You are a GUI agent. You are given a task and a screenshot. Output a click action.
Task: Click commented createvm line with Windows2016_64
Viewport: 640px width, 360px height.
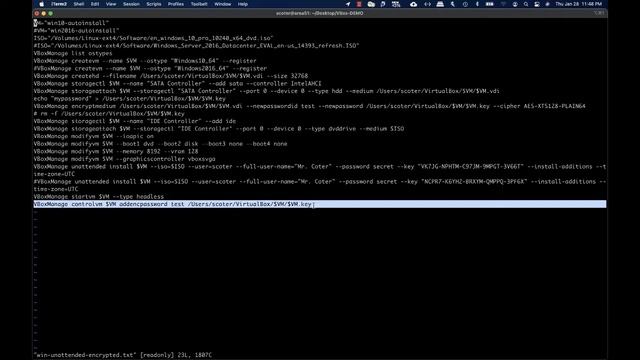tap(150, 68)
